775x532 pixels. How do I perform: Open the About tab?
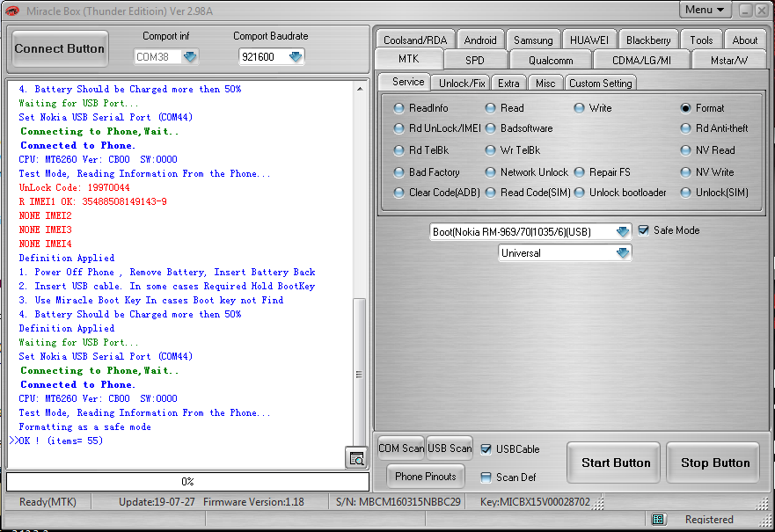744,40
